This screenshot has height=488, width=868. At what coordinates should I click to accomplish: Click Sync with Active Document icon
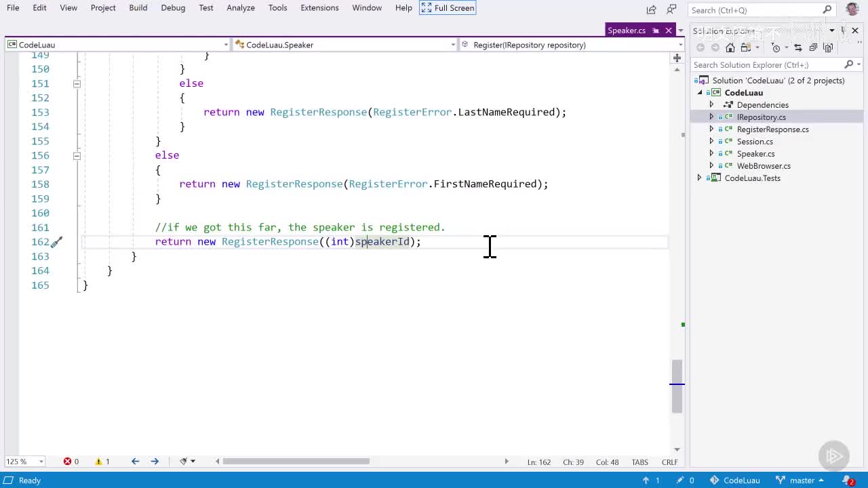click(x=797, y=47)
